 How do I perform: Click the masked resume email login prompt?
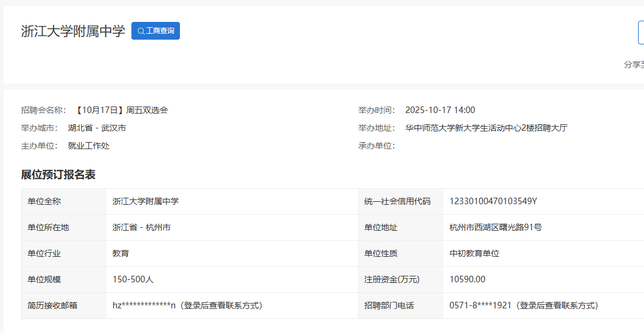tap(222, 305)
